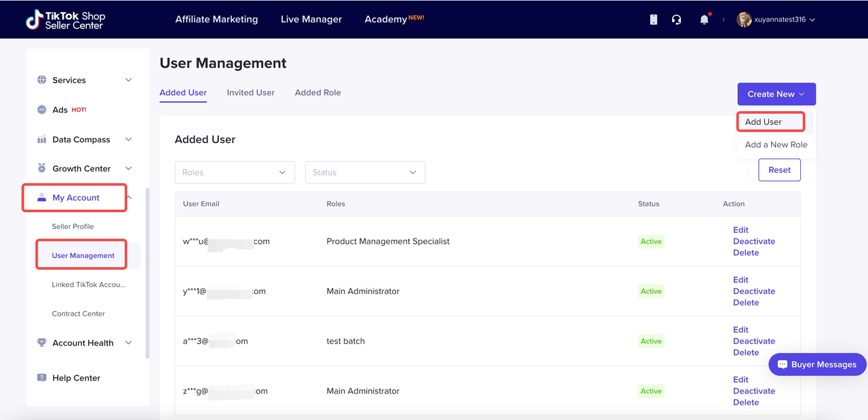Click the Help Center question icon
Viewport: 868px width, 420px height.
tap(42, 378)
